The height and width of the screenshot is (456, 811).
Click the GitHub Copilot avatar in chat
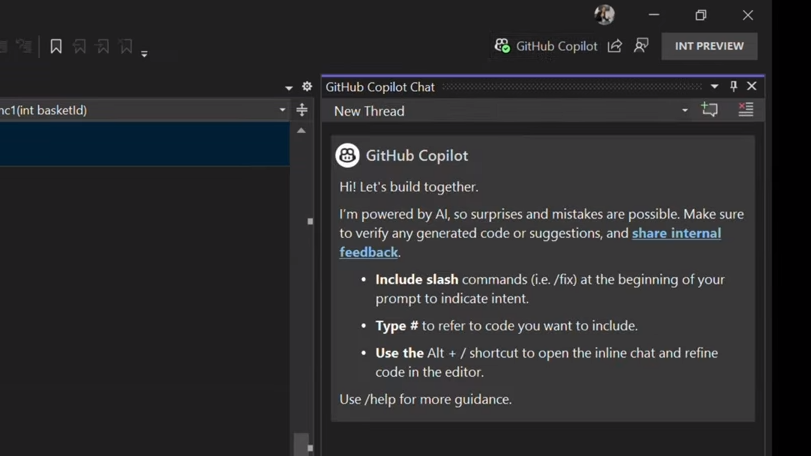click(347, 155)
